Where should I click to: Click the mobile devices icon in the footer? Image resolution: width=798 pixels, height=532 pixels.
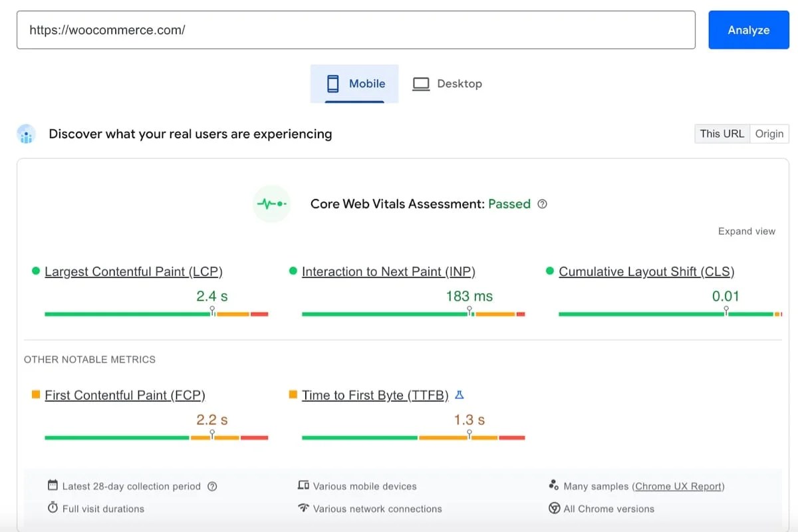[x=304, y=486]
